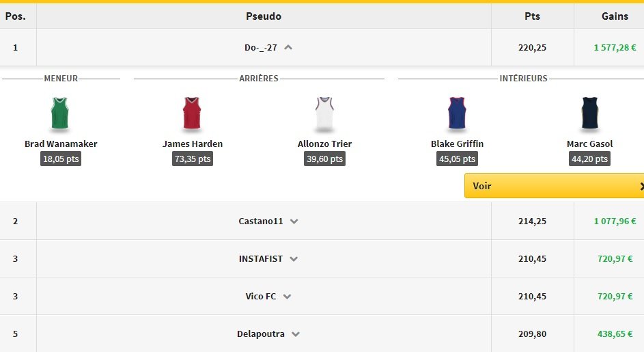
Task: Expand Castano11's lineup details
Action: click(294, 221)
